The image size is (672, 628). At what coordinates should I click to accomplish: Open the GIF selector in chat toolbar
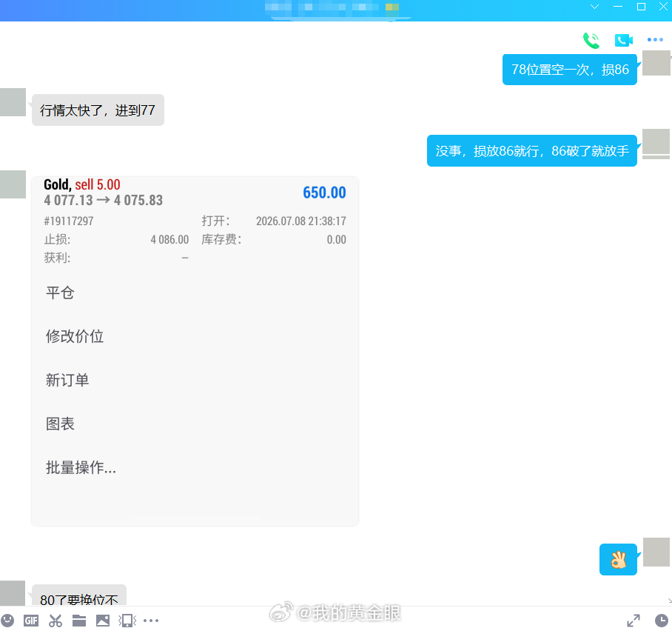click(x=31, y=621)
